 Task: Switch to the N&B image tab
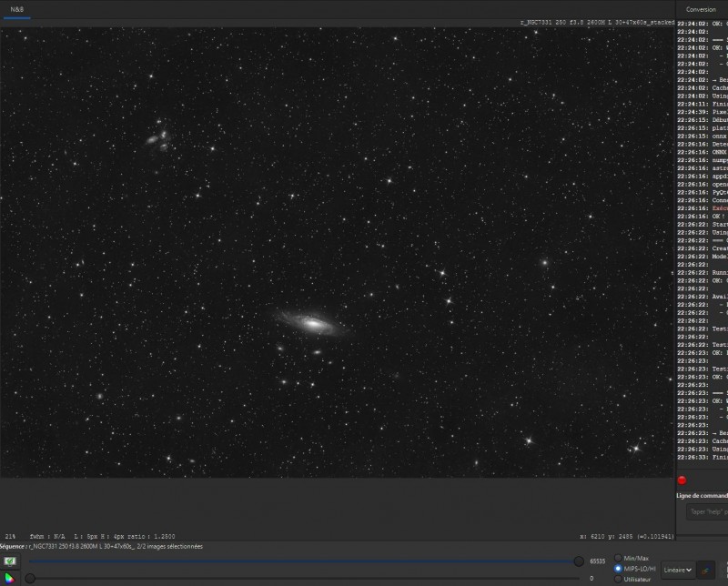[17, 9]
